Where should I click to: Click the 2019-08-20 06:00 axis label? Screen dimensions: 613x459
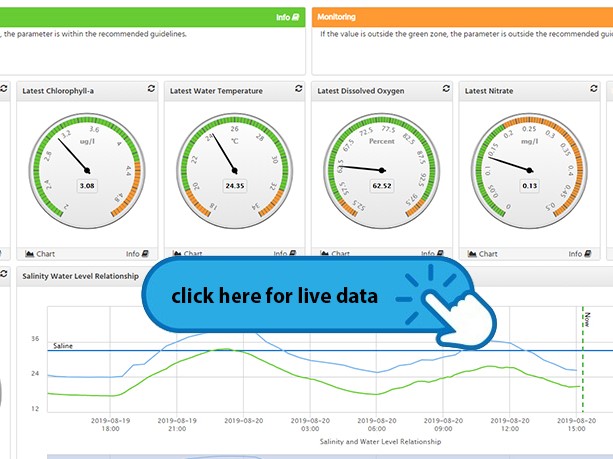377,425
